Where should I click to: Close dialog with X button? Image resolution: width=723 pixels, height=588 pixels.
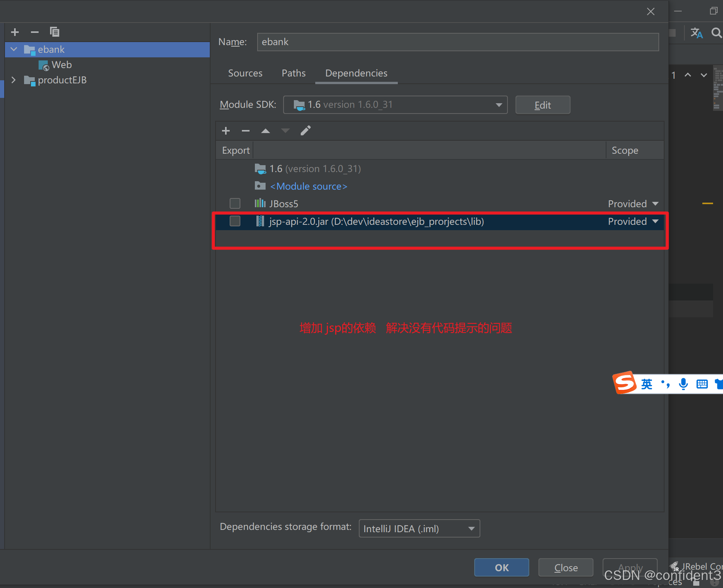[651, 11]
